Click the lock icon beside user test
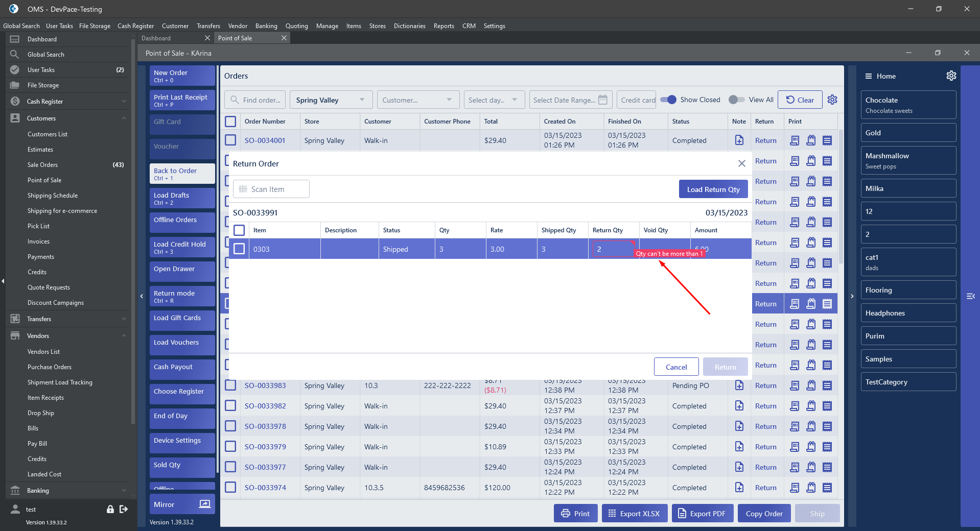This screenshot has width=980, height=531. [x=110, y=509]
